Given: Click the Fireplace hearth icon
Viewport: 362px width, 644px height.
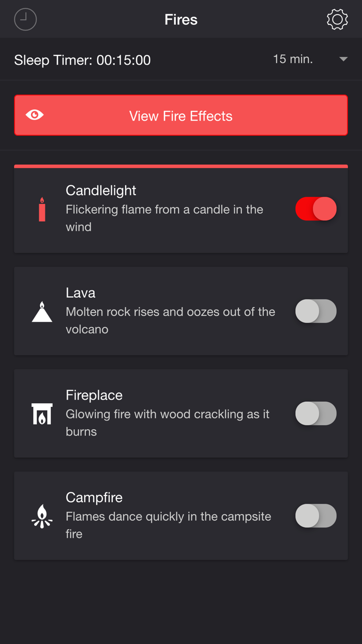Looking at the screenshot, I should tap(41, 413).
